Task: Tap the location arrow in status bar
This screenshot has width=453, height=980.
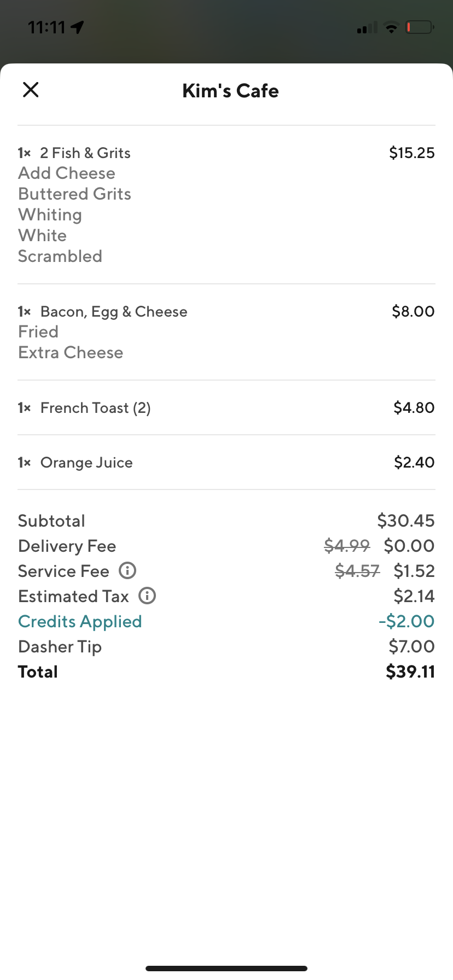Action: (78, 27)
